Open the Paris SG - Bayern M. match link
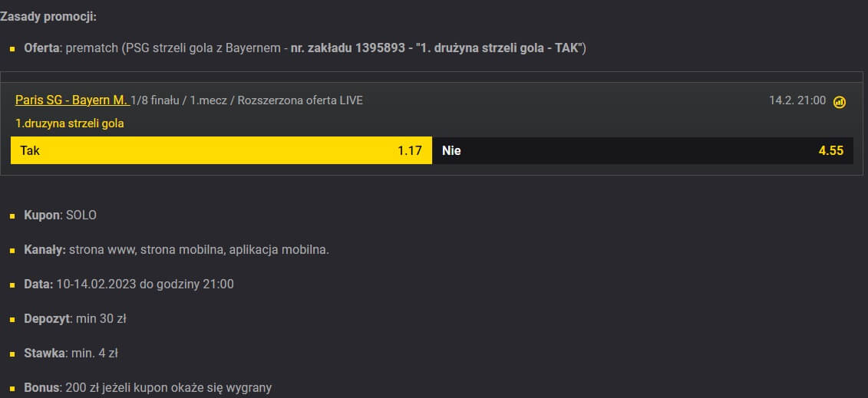 coord(72,100)
